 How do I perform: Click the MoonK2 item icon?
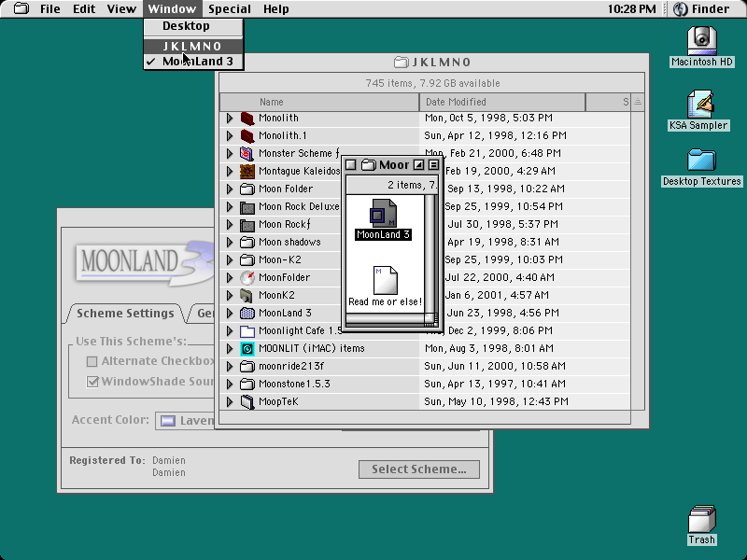247,295
